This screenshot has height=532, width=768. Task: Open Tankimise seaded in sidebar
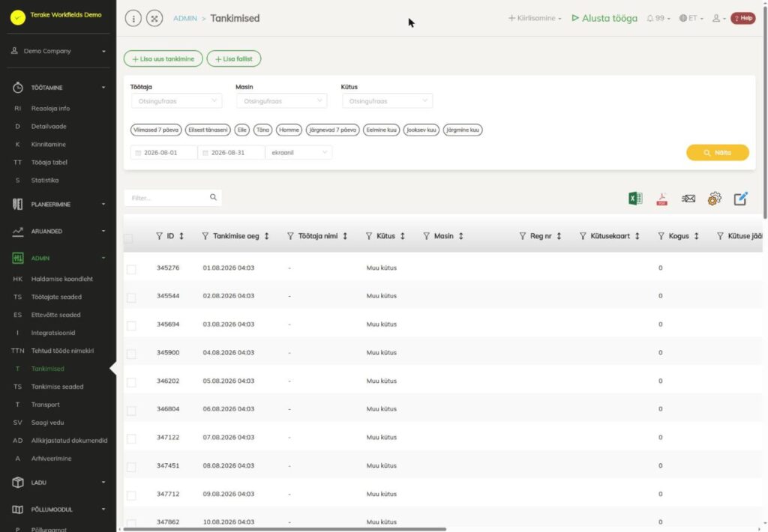57,387
